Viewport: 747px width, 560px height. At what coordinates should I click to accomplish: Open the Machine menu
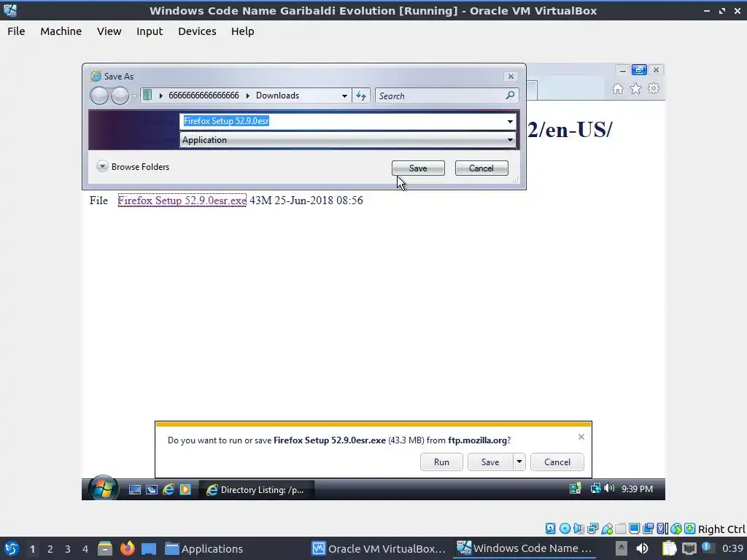(x=61, y=31)
